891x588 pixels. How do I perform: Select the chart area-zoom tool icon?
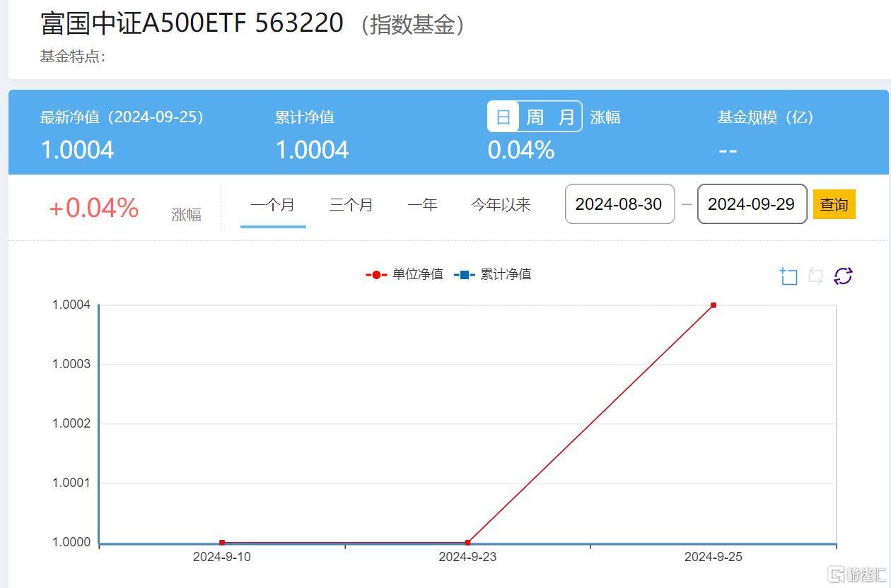[788, 276]
